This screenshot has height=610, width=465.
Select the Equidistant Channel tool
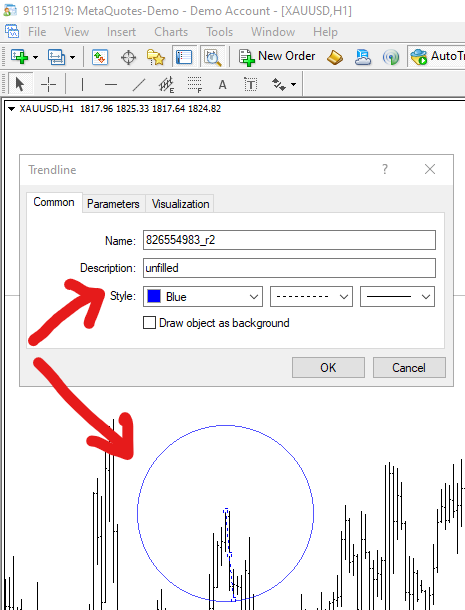(166, 84)
